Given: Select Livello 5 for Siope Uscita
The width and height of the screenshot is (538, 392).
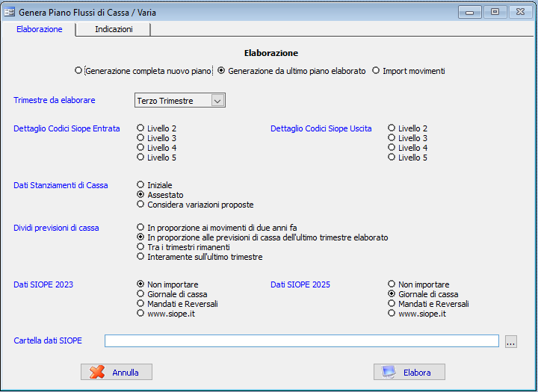Looking at the screenshot, I should [x=392, y=158].
